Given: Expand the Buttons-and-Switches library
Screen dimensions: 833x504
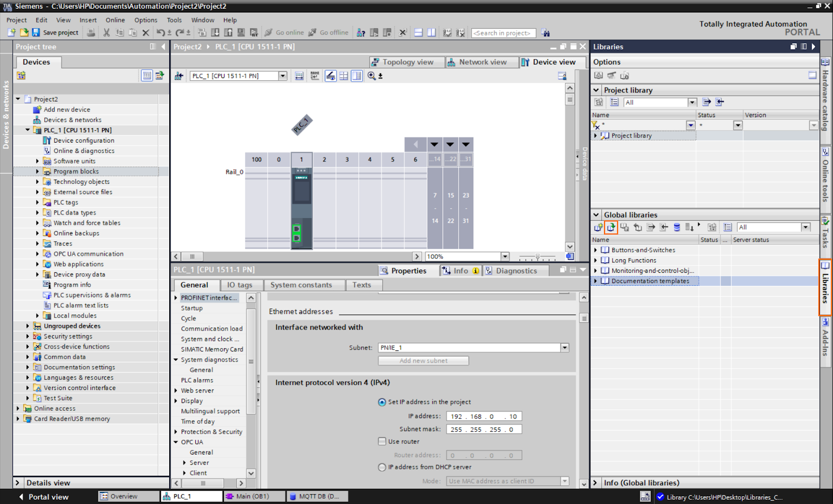Looking at the screenshot, I should (596, 250).
